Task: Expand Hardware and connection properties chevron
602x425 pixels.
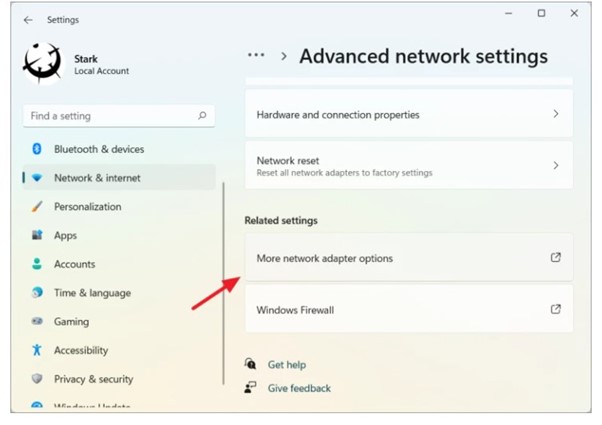Action: pyautogui.click(x=556, y=114)
